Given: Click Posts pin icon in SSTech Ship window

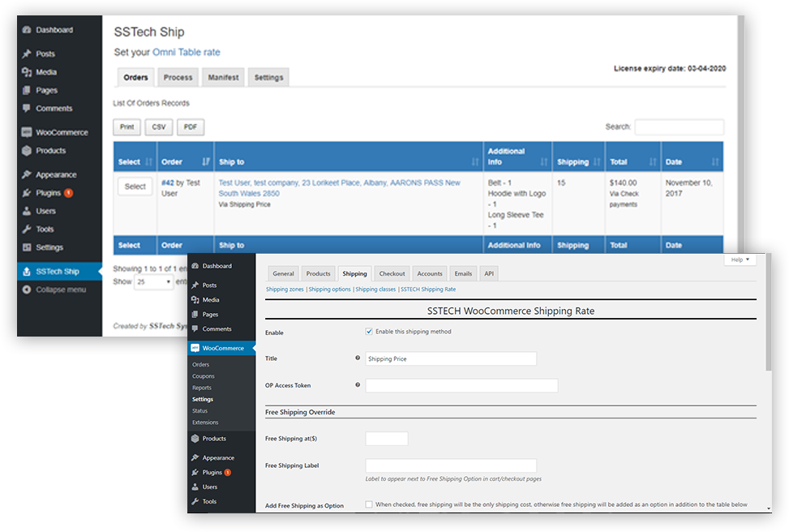Looking at the screenshot, I should tap(27, 54).
